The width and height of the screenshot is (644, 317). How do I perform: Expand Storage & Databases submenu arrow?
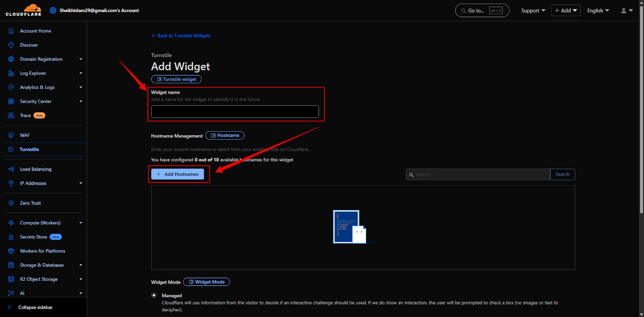coord(81,265)
